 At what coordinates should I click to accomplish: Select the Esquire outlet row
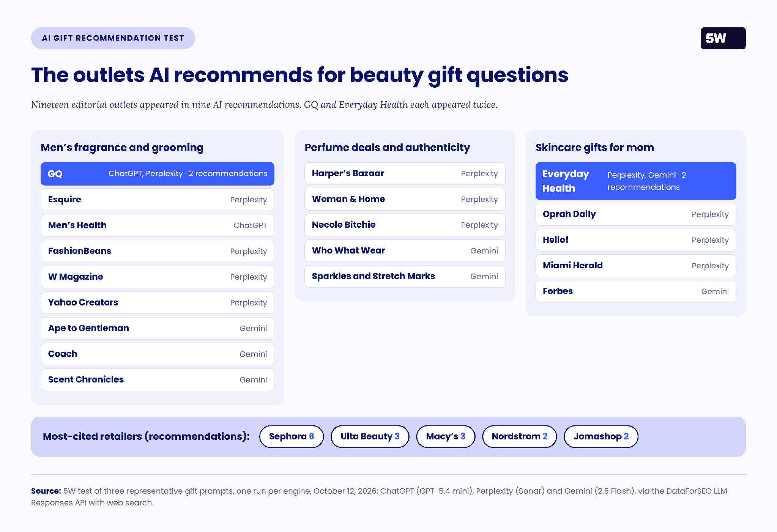[x=158, y=200]
